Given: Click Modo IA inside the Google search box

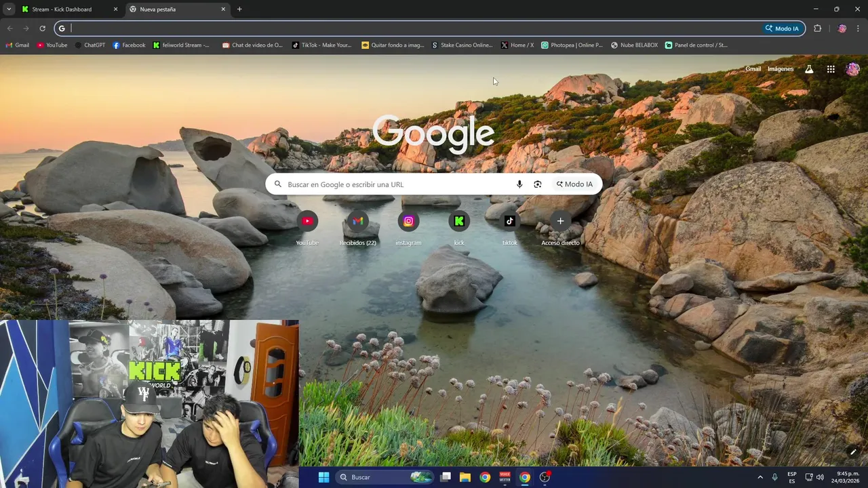Looking at the screenshot, I should click(x=574, y=184).
